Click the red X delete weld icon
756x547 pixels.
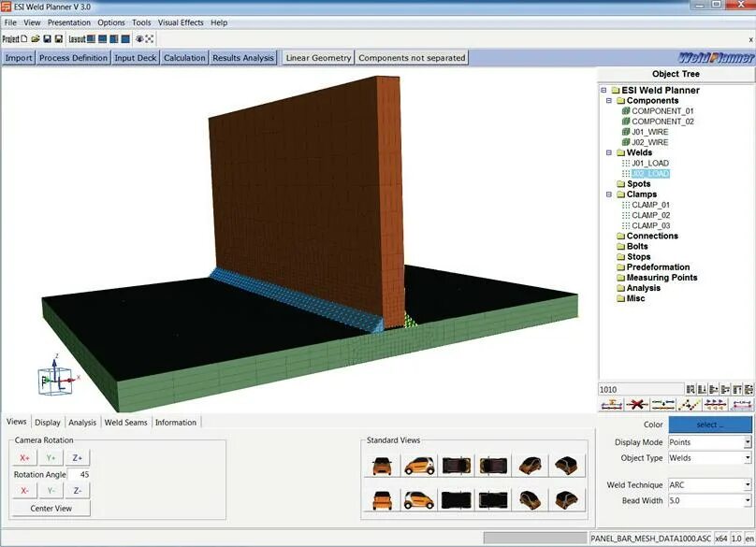(x=637, y=404)
